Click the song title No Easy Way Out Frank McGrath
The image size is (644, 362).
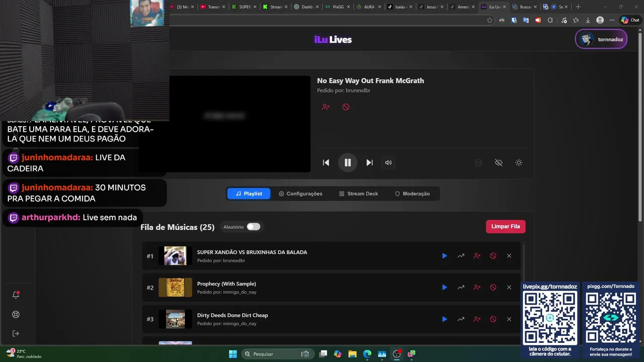pos(370,80)
